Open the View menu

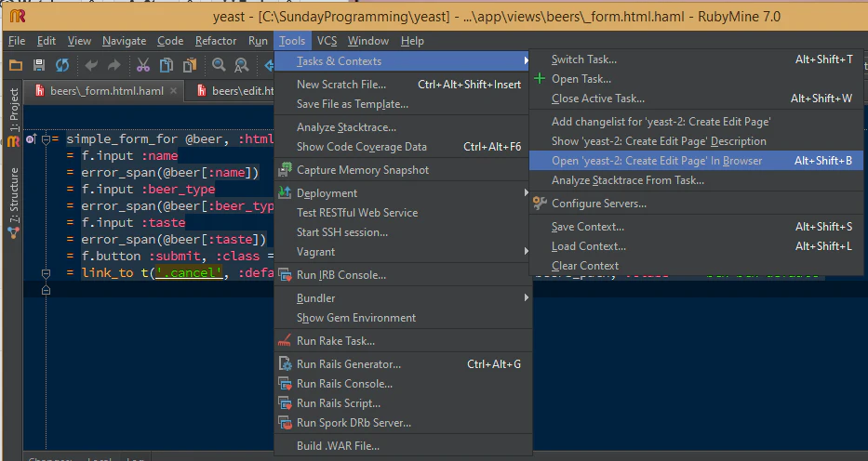click(x=79, y=41)
